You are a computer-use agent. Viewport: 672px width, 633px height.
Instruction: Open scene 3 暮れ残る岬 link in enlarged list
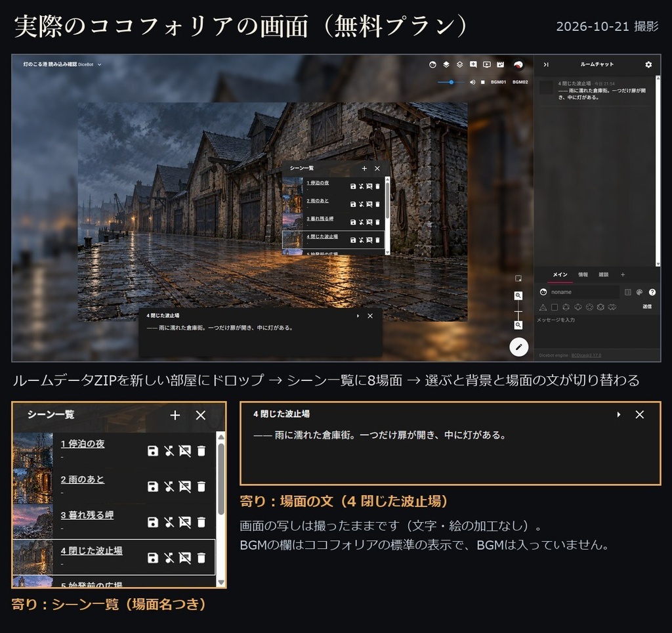pos(87,515)
